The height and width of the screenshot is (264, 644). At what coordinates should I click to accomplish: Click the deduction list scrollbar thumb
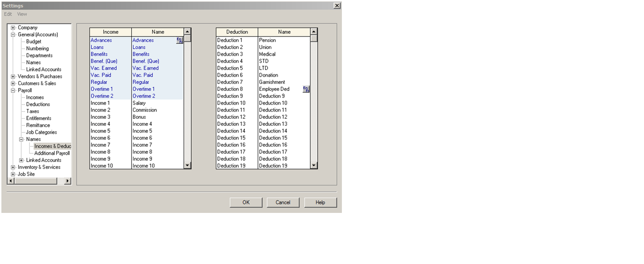coord(314,38)
